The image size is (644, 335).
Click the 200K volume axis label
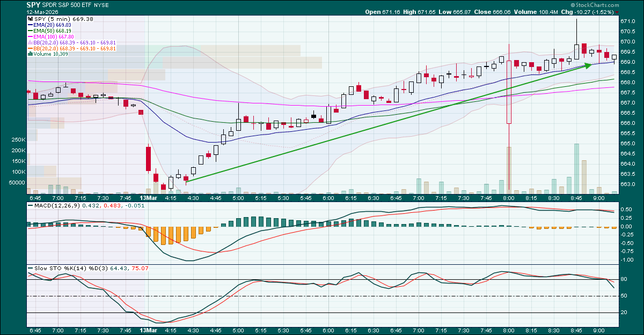pos(18,151)
